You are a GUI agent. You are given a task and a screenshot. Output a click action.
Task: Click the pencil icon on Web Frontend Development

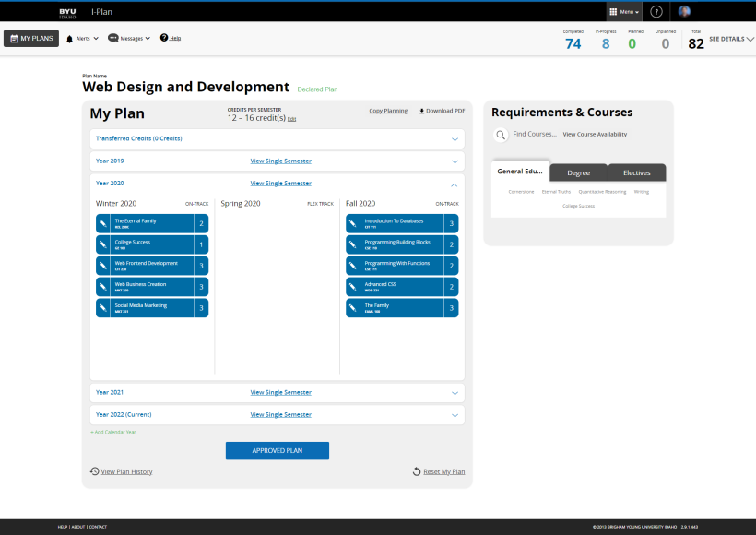pyautogui.click(x=102, y=266)
